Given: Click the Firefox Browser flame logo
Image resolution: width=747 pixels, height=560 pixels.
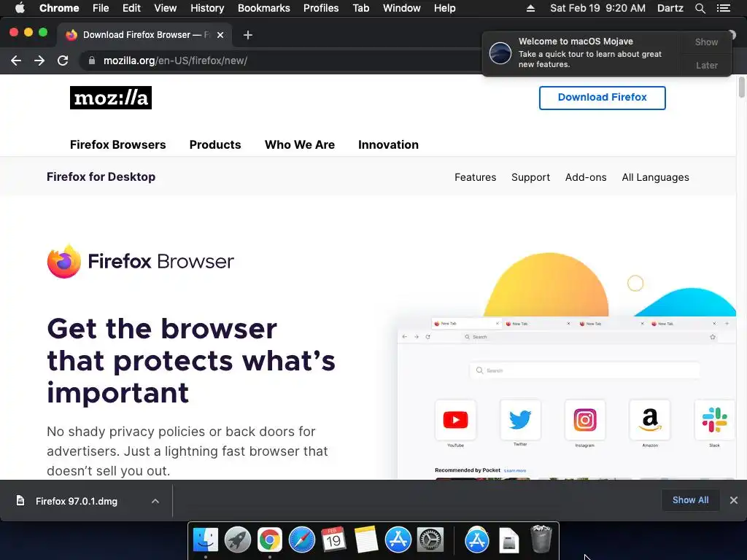Looking at the screenshot, I should tap(64, 261).
